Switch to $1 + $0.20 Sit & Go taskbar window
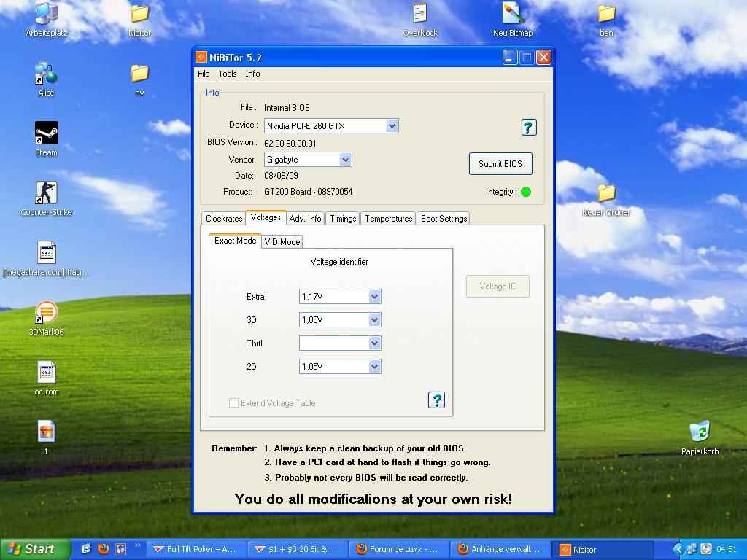The width and height of the screenshot is (747, 560). click(x=298, y=549)
